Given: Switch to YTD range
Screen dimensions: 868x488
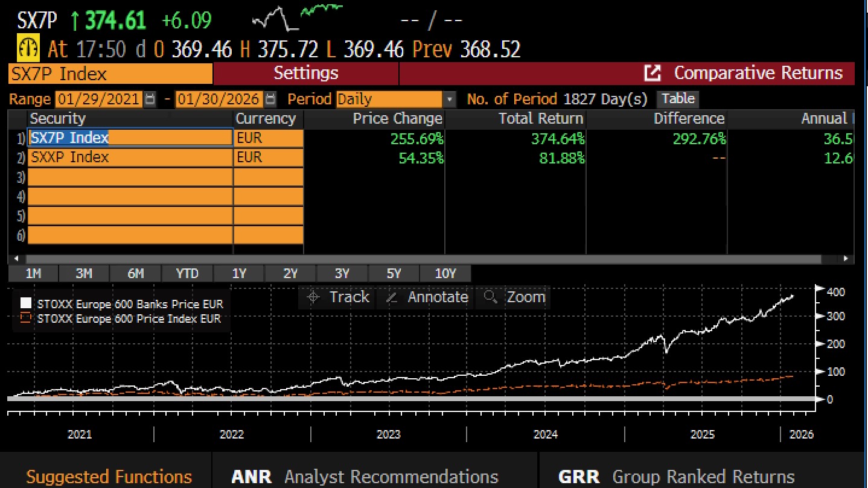Looking at the screenshot, I should click(187, 274).
